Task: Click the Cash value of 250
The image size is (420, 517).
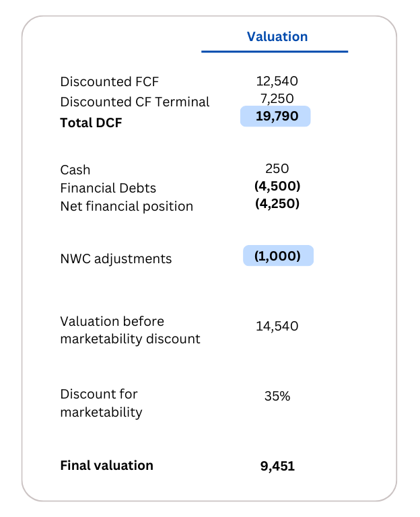Action: pyautogui.click(x=277, y=168)
